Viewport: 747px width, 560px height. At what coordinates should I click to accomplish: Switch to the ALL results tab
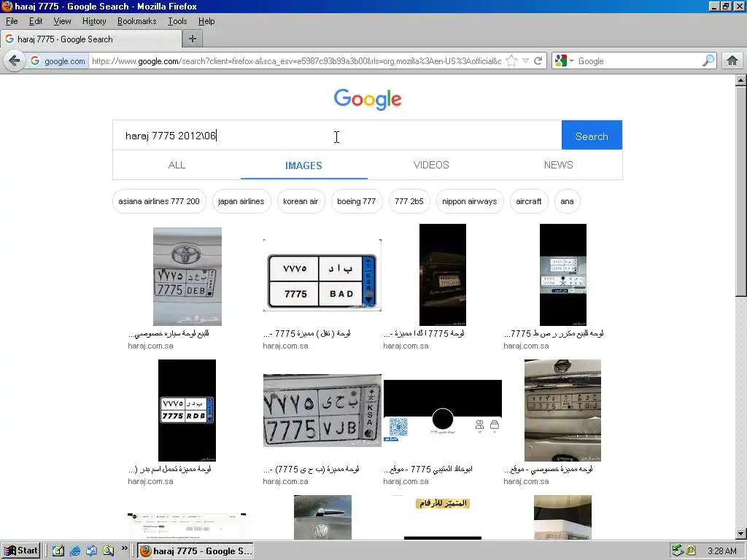coord(177,166)
